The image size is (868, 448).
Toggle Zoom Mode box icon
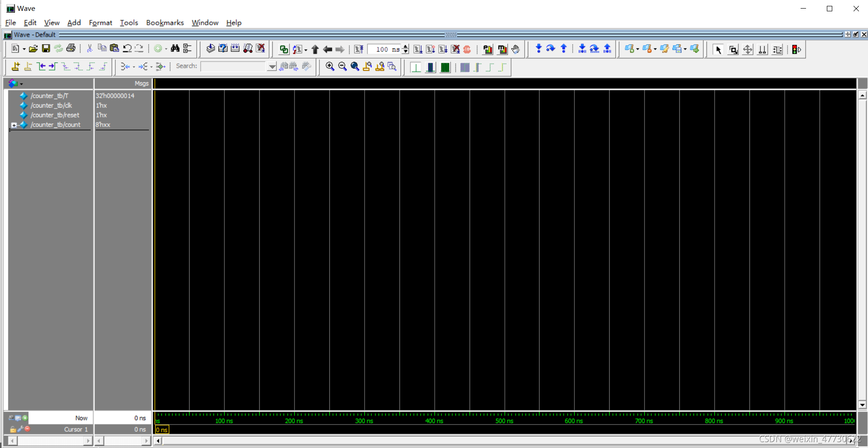click(x=733, y=49)
